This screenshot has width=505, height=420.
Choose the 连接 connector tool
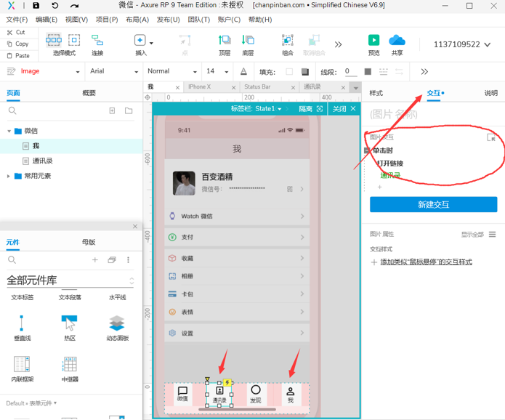click(x=97, y=40)
